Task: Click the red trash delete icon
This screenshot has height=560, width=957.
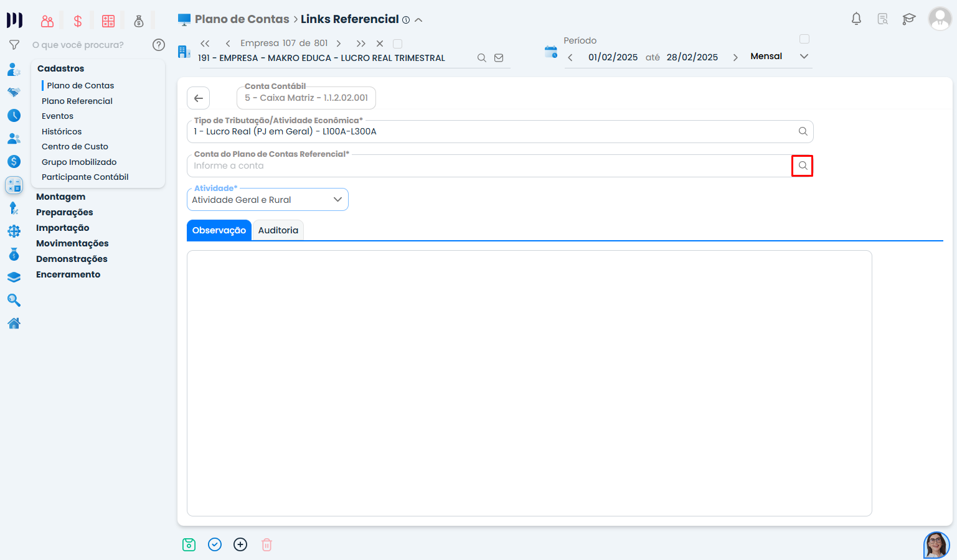Action: tap(266, 544)
